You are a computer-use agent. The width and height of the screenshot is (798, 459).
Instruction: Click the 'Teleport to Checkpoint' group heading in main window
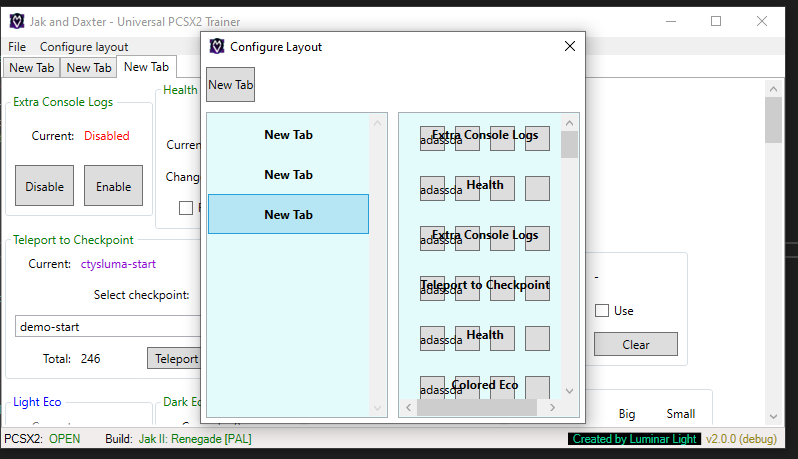coord(73,240)
